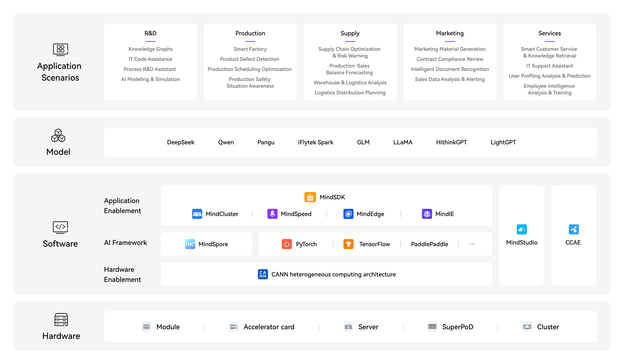Click the MindSpore logo icon

190,244
